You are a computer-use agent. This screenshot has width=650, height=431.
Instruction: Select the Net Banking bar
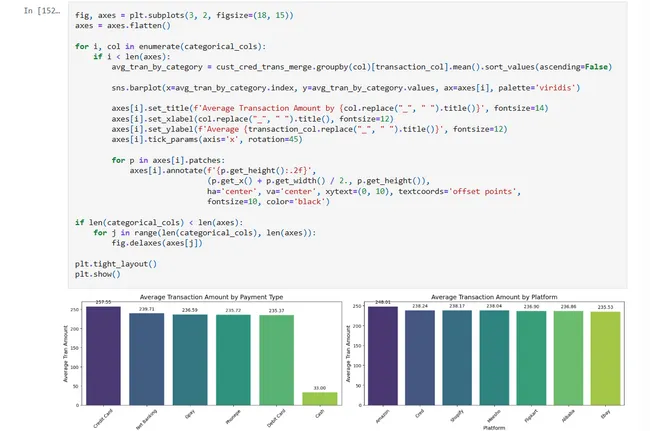click(147, 359)
